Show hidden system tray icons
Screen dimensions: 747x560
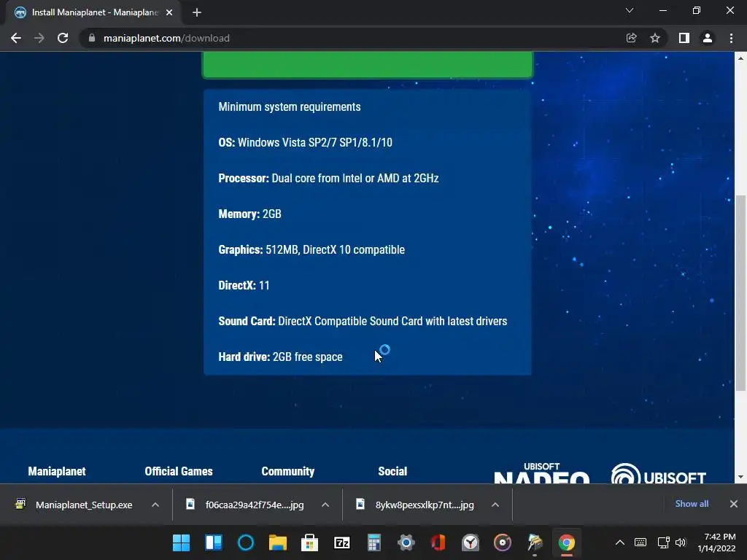point(620,542)
